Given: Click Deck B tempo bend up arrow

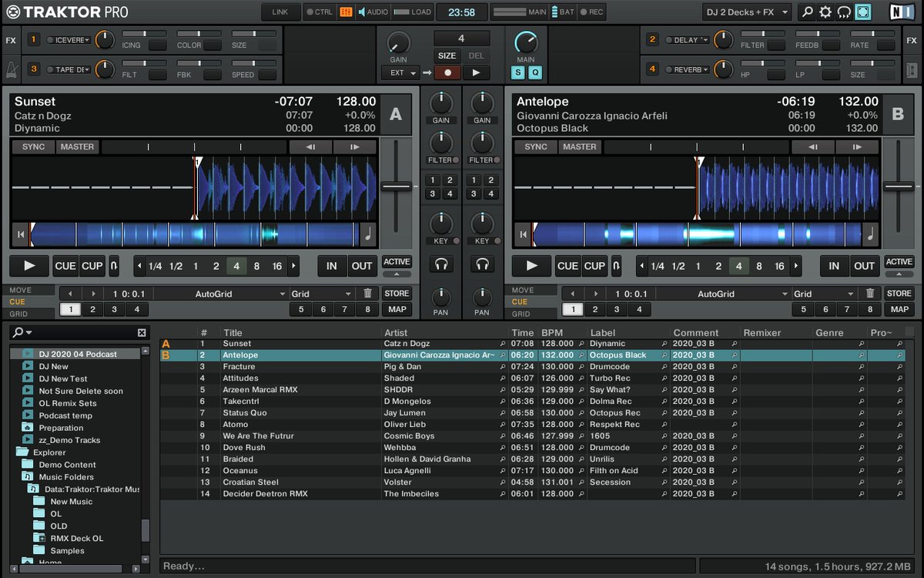Looking at the screenshot, I should coord(857,146).
